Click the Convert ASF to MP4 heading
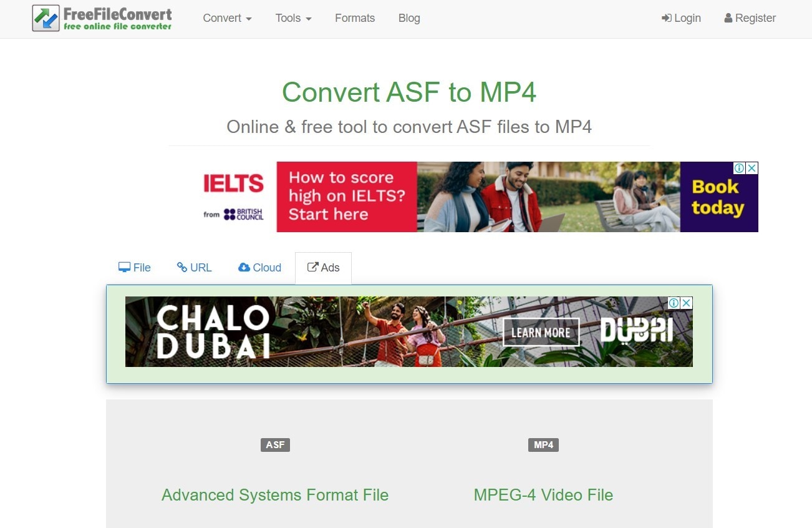This screenshot has width=812, height=528. (x=409, y=92)
